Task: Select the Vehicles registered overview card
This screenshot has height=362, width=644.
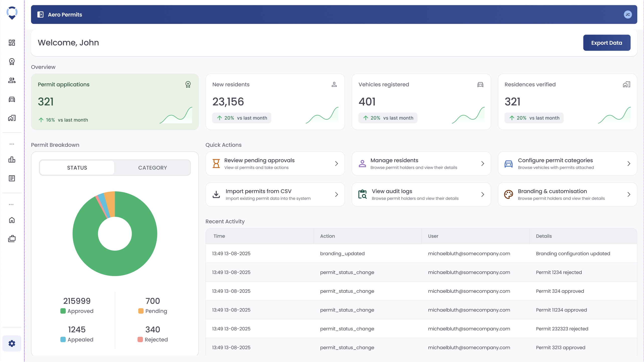Action: pos(421,102)
